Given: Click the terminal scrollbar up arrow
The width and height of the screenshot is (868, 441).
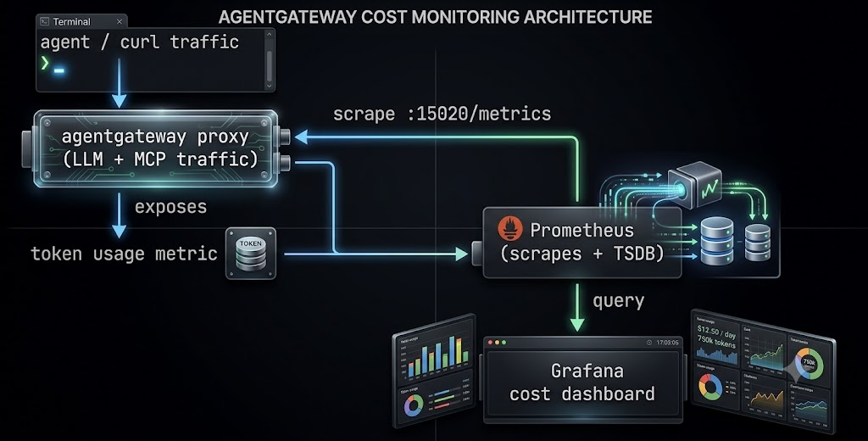Looking at the screenshot, I should [269, 35].
